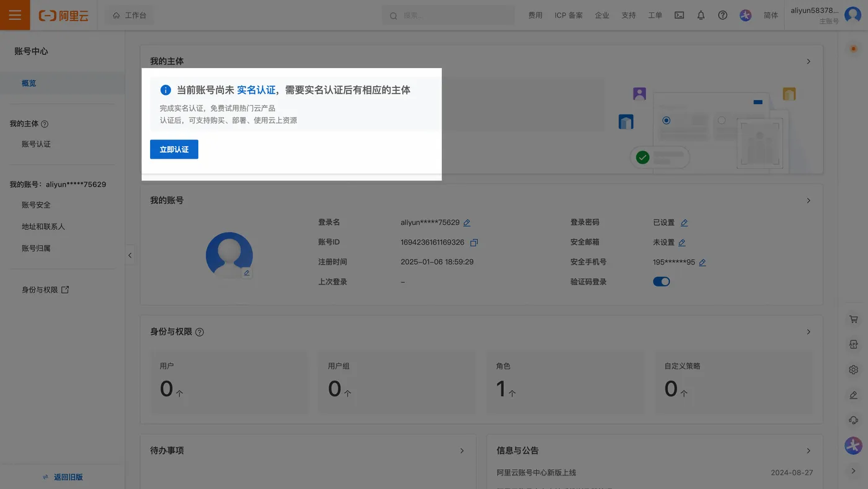Open the hamburger navigation menu
Viewport: 868px width, 489px height.
click(x=15, y=15)
